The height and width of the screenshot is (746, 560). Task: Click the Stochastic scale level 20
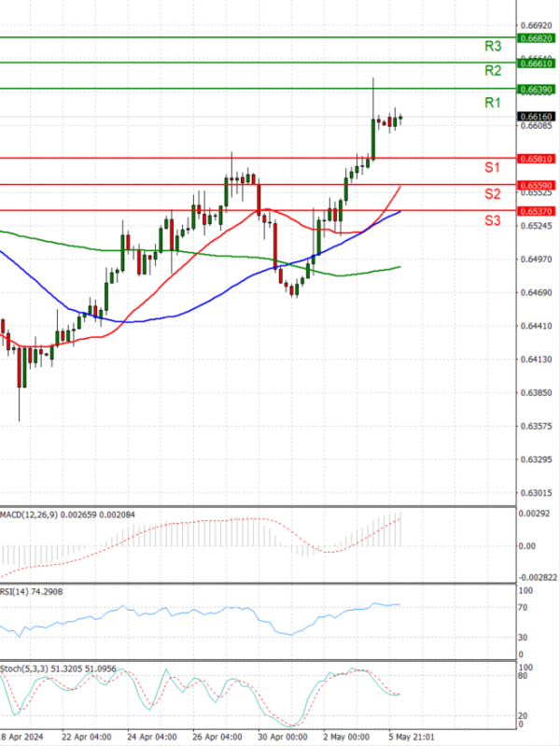[523, 716]
